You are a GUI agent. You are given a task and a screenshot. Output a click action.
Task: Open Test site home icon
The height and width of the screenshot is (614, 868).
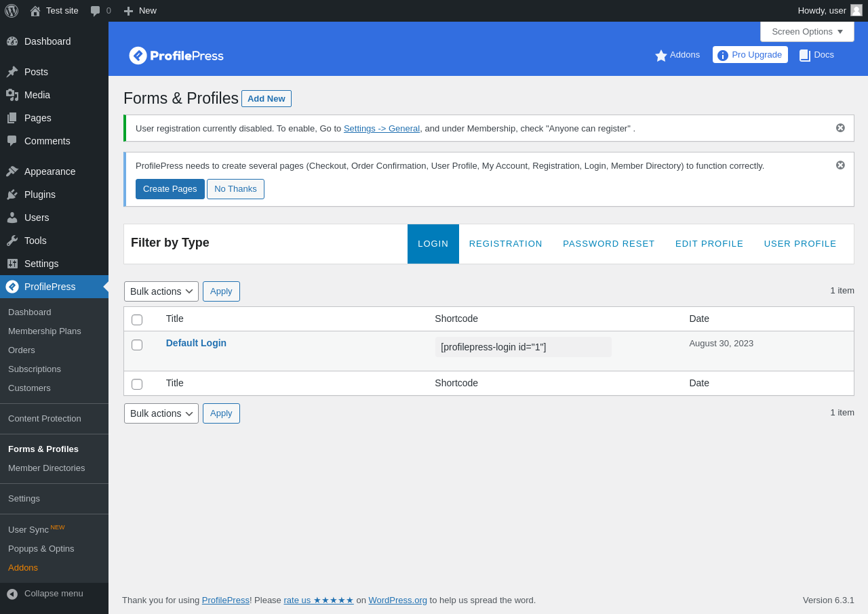[x=35, y=11]
